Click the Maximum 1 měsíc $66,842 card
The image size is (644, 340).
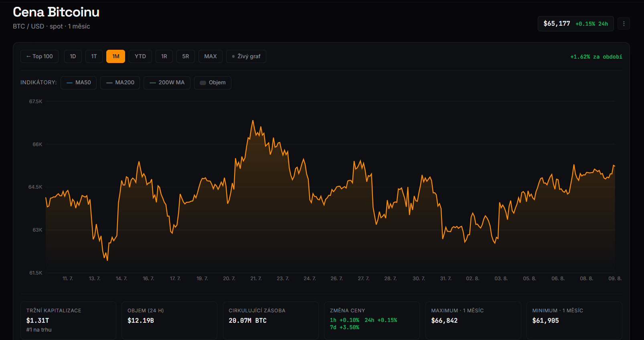(x=473, y=320)
